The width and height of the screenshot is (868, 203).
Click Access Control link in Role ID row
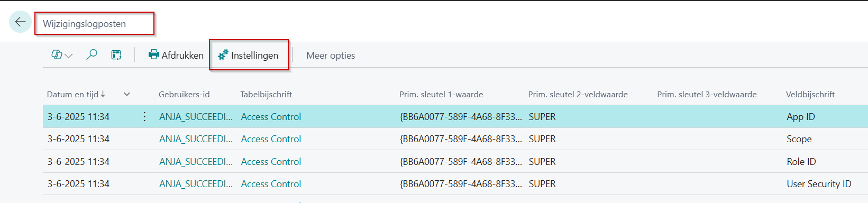(x=271, y=162)
